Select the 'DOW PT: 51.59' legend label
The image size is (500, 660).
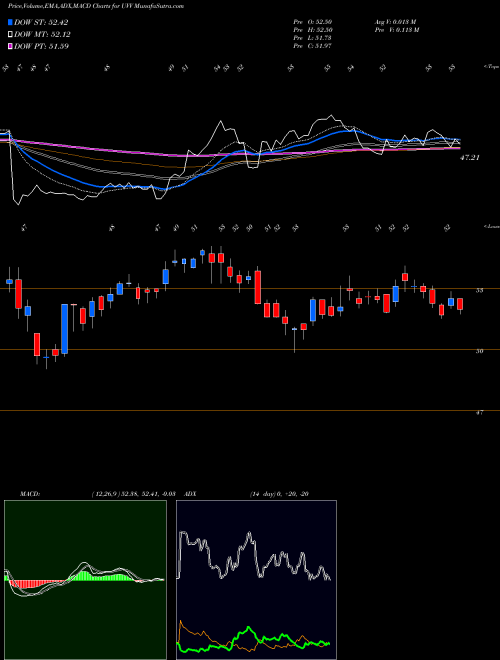[41, 46]
